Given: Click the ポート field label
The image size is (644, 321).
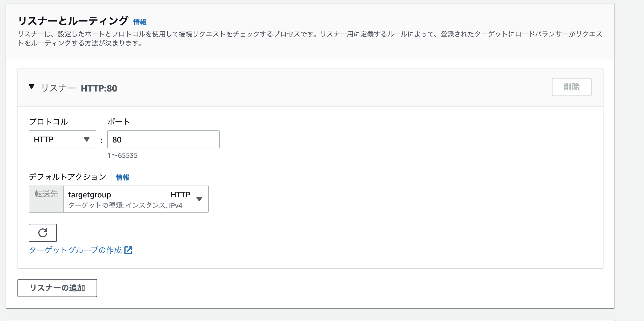Looking at the screenshot, I should 118,122.
